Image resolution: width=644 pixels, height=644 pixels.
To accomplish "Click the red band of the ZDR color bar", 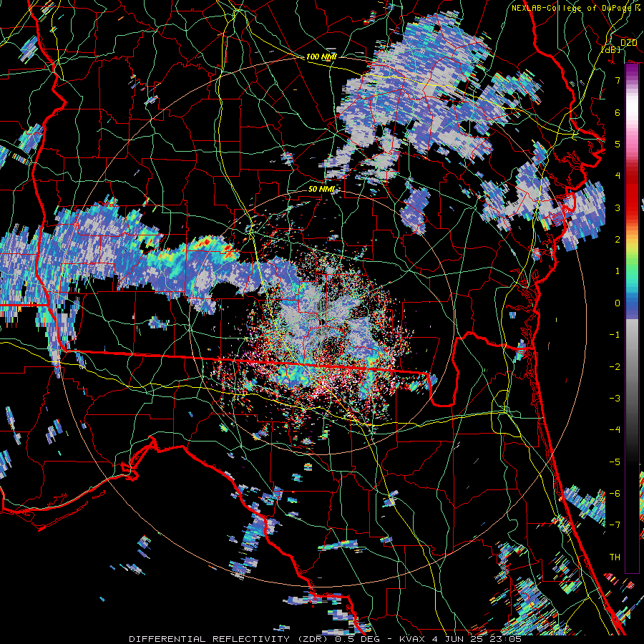I will (x=632, y=193).
